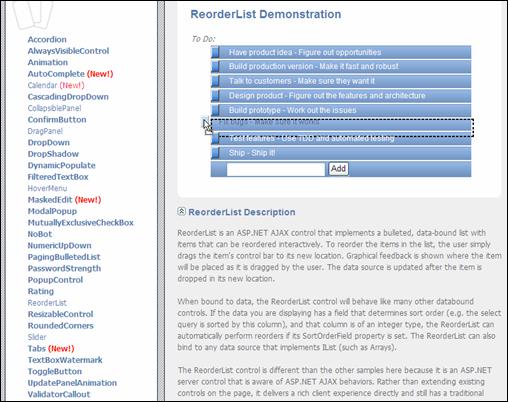Open the TextBoxWatermark sample
Screen dimensions: 508x402
coord(65,360)
